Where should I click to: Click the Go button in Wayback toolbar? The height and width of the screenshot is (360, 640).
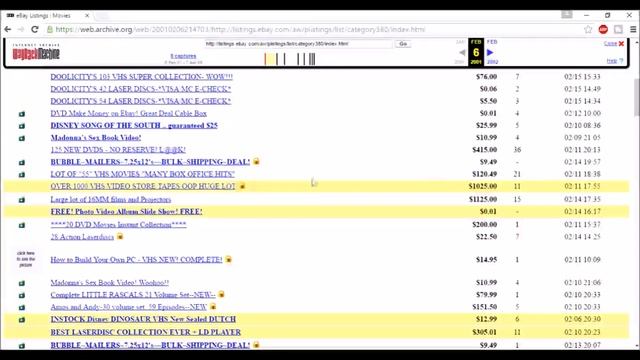(x=403, y=44)
